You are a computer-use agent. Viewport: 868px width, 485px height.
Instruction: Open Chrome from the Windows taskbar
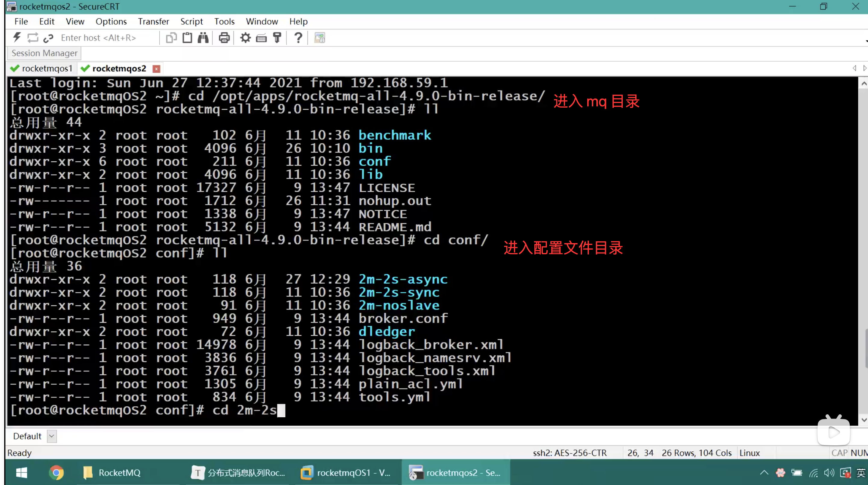(x=56, y=473)
